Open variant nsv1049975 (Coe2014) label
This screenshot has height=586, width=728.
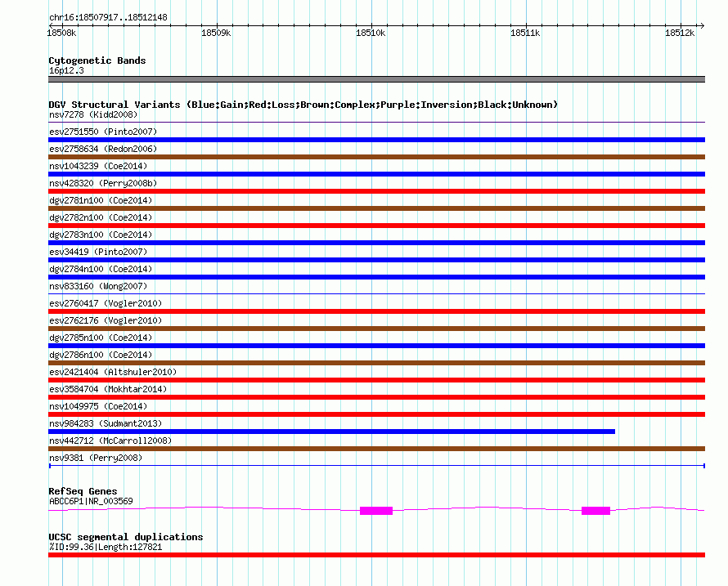coord(98,406)
